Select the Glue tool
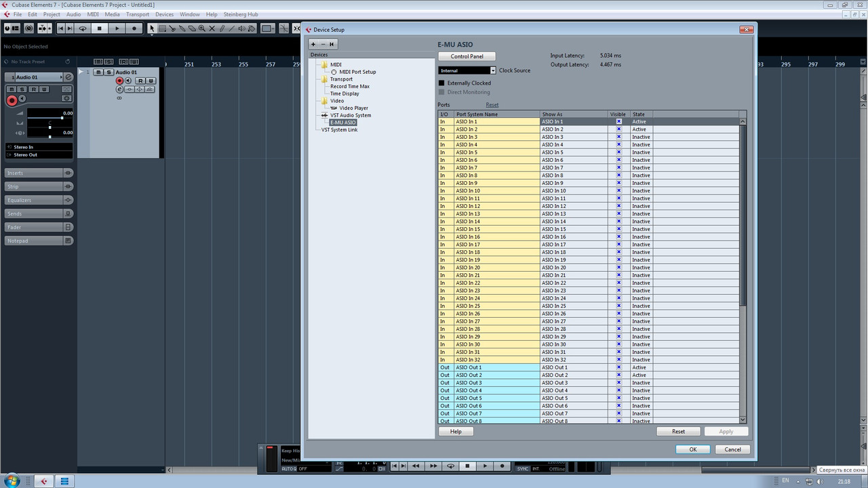The image size is (868, 488). [x=182, y=28]
